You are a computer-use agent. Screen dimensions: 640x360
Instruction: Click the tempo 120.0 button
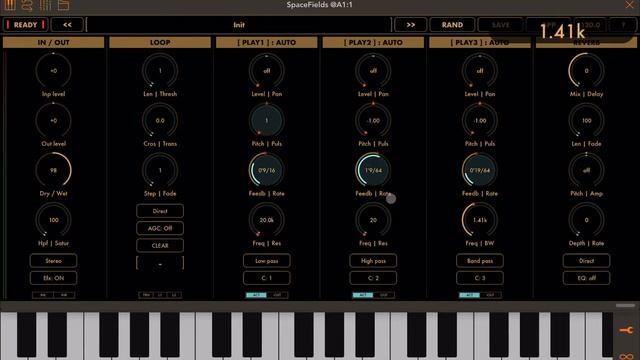pos(590,25)
